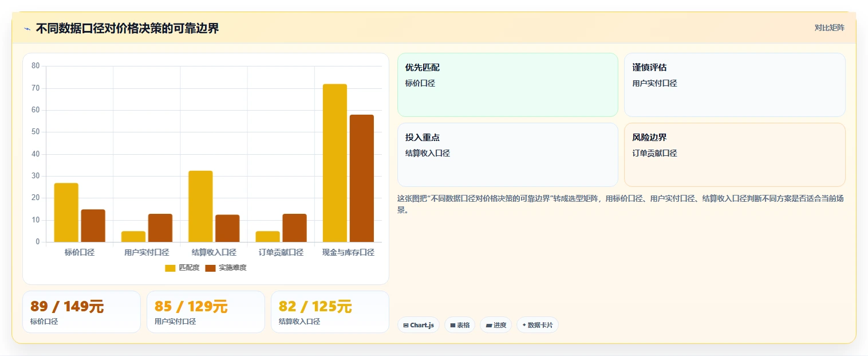The height and width of the screenshot is (356, 868).
Task: Toggle the 匹配度 legend swatch
Action: 170,268
